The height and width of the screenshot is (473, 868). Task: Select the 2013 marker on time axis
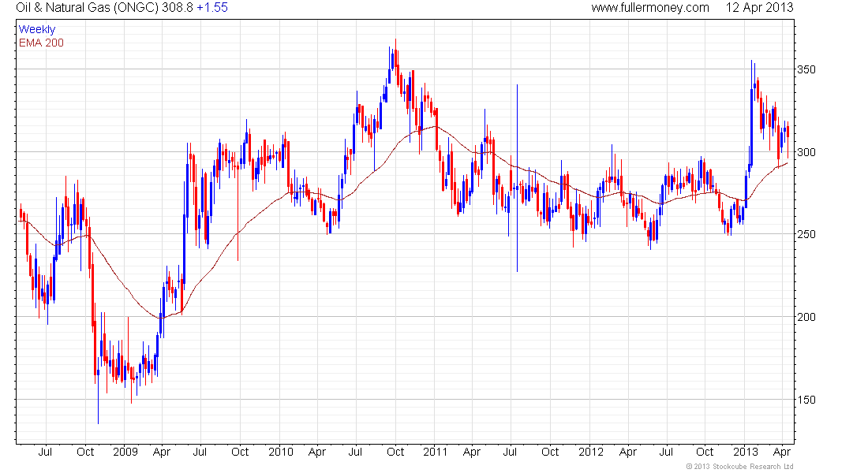click(x=746, y=452)
